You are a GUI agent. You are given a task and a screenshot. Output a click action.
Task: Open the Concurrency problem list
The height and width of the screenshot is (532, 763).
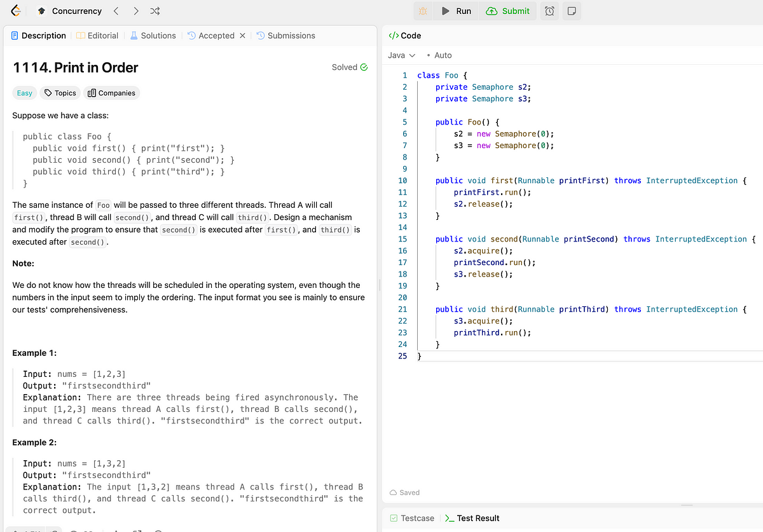coord(70,11)
